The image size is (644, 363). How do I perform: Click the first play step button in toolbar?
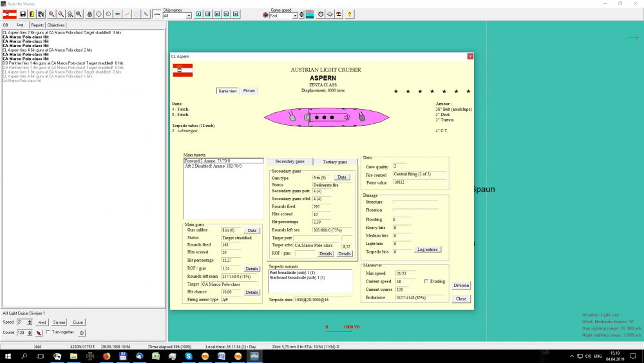point(198,14)
